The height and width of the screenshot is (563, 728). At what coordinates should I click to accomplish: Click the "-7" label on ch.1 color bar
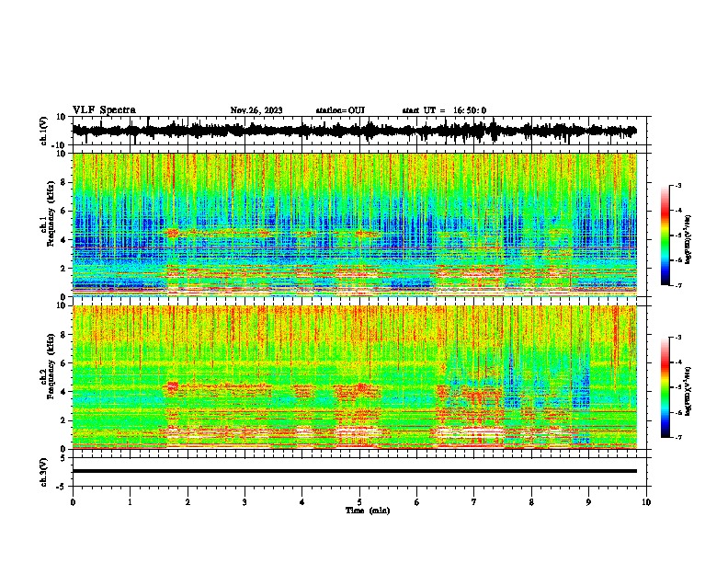[678, 285]
